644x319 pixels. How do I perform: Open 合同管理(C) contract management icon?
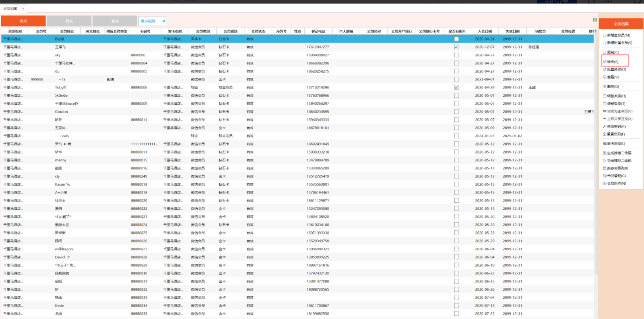point(605,176)
